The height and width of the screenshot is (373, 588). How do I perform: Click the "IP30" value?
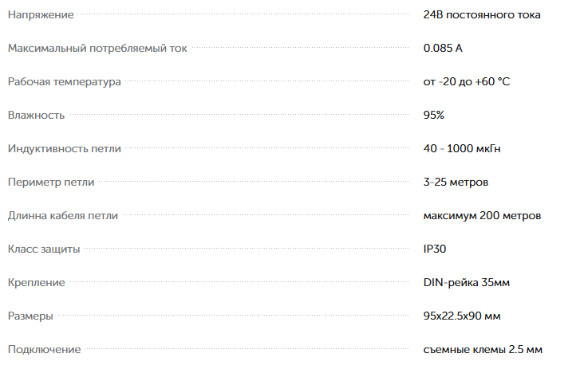coord(435,249)
